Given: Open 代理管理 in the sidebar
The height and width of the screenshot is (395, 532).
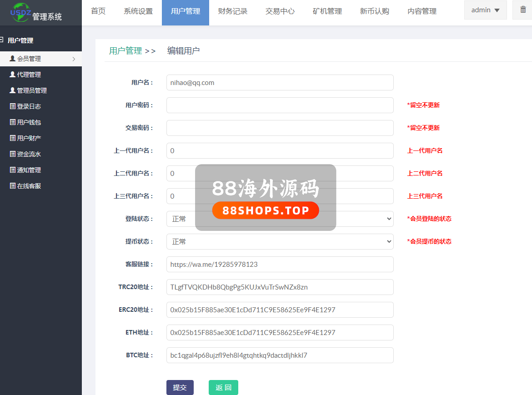Looking at the screenshot, I should click(29, 75).
